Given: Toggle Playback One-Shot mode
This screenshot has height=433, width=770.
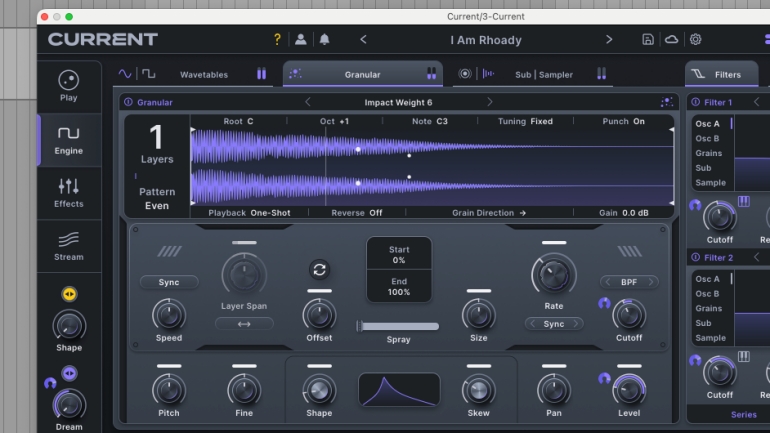Looking at the screenshot, I should tap(249, 213).
